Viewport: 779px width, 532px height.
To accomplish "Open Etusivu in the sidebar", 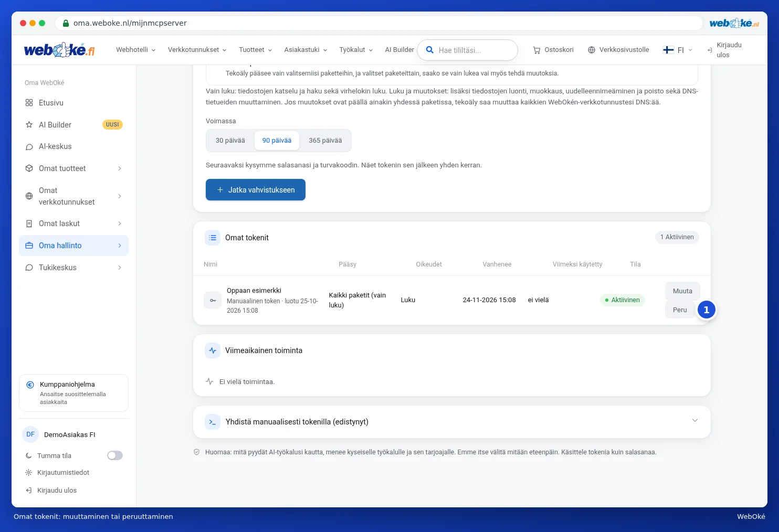I will coord(73,103).
